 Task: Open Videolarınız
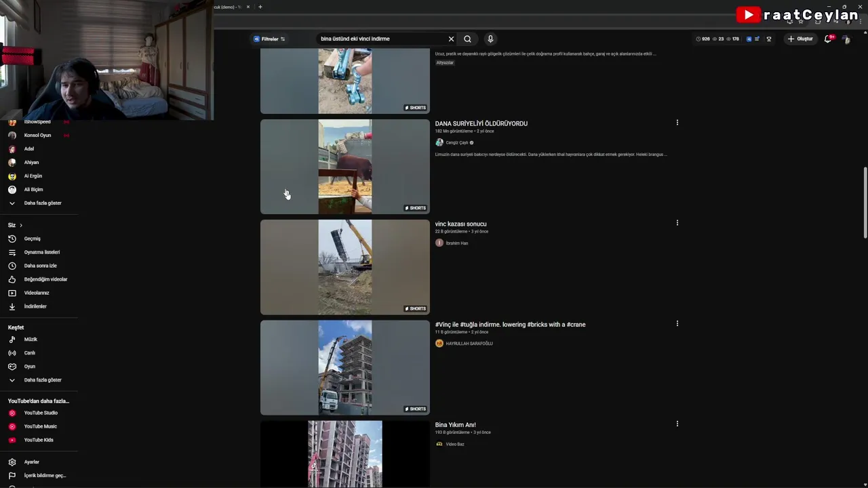[37, 293]
